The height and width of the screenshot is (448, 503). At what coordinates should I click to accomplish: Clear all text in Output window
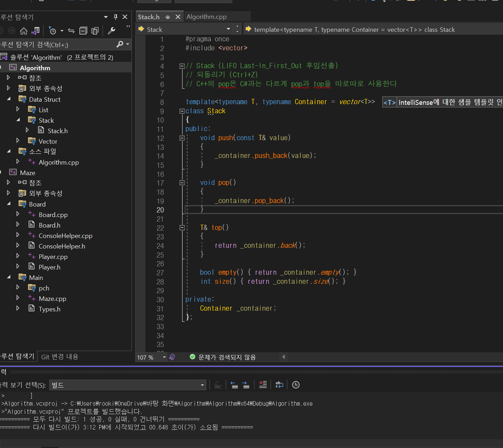click(x=263, y=385)
